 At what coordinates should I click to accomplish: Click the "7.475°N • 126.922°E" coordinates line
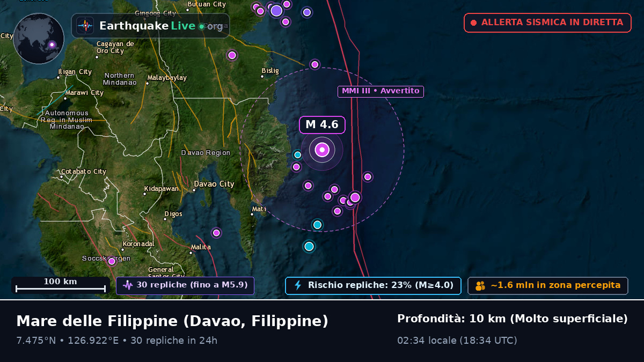click(68, 341)
